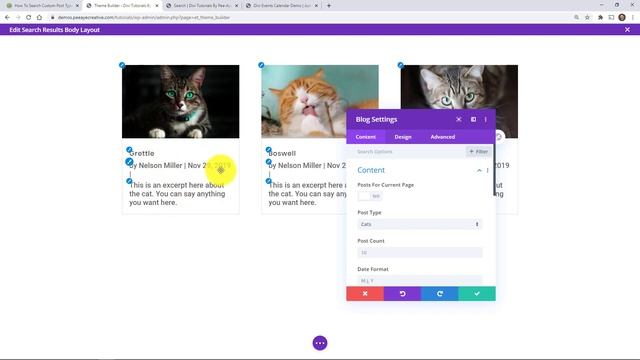This screenshot has height=360, width=640.
Task: Switch to the Advanced tab
Action: (x=442, y=137)
